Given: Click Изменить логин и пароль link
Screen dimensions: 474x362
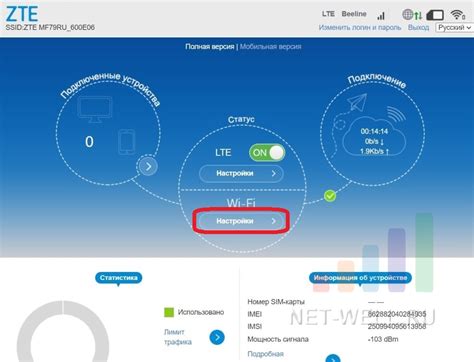Looking at the screenshot, I should 360,27.
